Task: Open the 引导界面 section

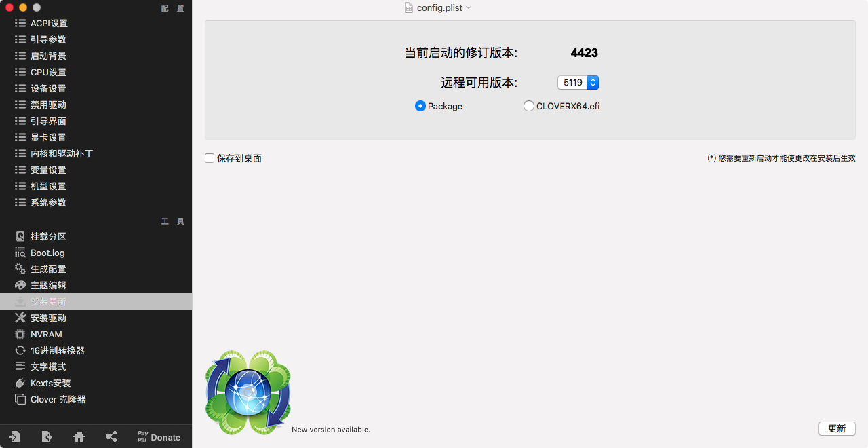Action: pos(96,121)
